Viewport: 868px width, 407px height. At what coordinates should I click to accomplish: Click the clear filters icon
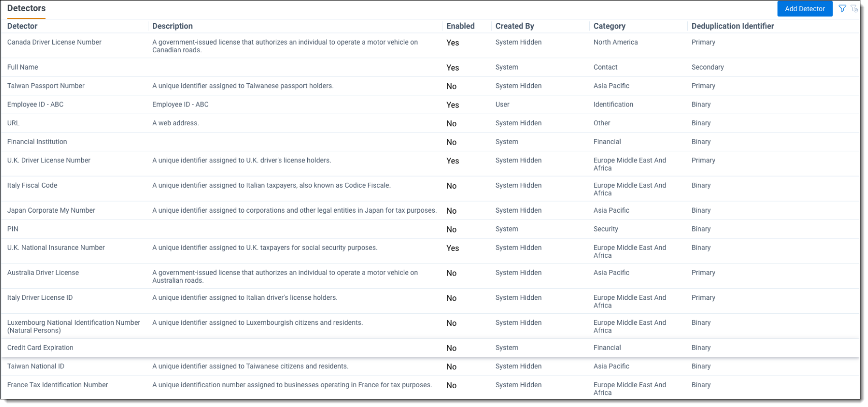tap(854, 9)
